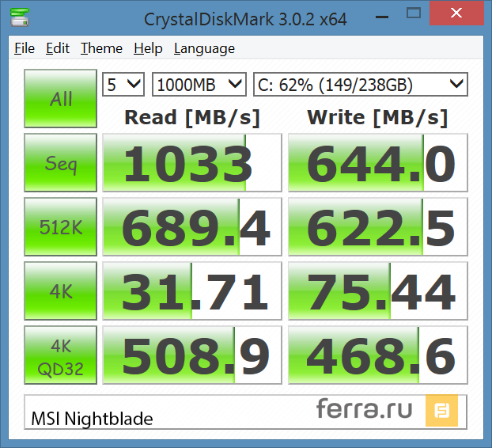Viewport: 492px width, 448px height.
Task: Launch the 4K QD32 test
Action: tap(61, 355)
